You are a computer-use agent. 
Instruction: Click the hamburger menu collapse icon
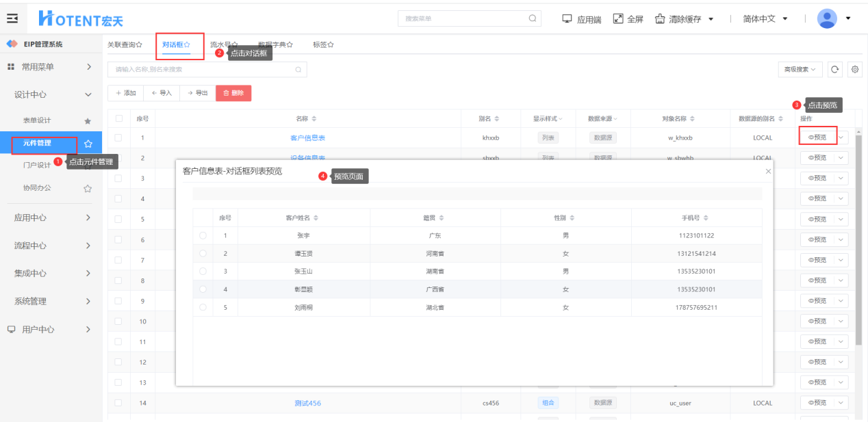(12, 18)
